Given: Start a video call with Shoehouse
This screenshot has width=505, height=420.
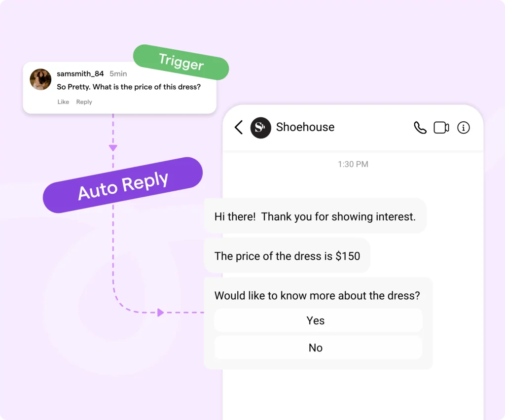Looking at the screenshot, I should [x=441, y=128].
